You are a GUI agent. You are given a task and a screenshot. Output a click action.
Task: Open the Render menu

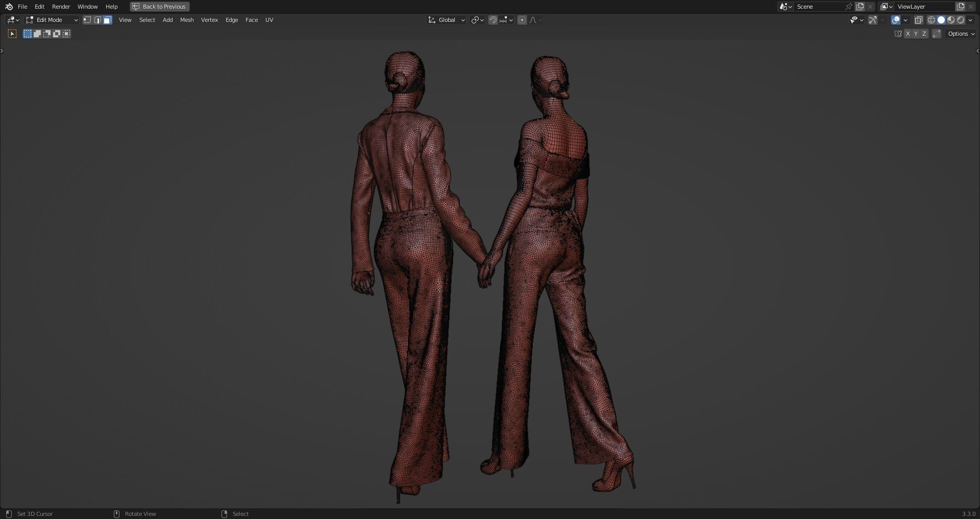coord(61,7)
